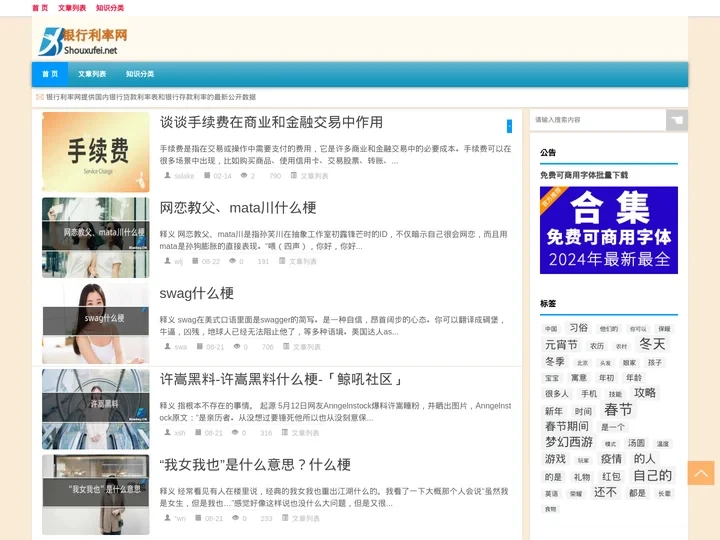Image resolution: width=720 pixels, height=540 pixels.
Task: Click tag 寓意
Action: (x=579, y=377)
